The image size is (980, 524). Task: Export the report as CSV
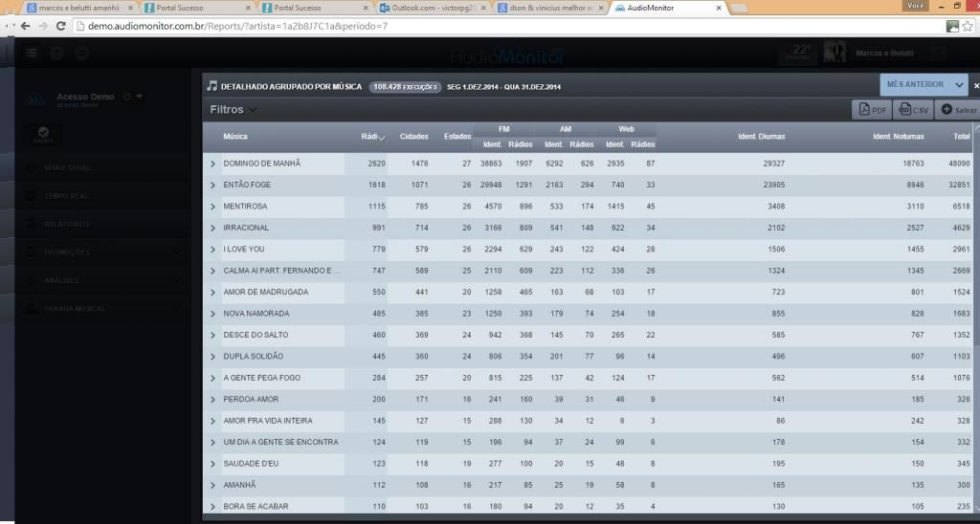(913, 110)
